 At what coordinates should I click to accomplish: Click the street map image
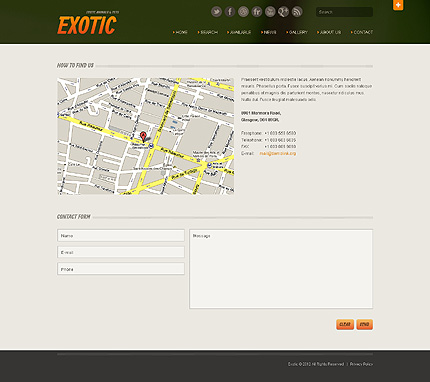(x=146, y=136)
